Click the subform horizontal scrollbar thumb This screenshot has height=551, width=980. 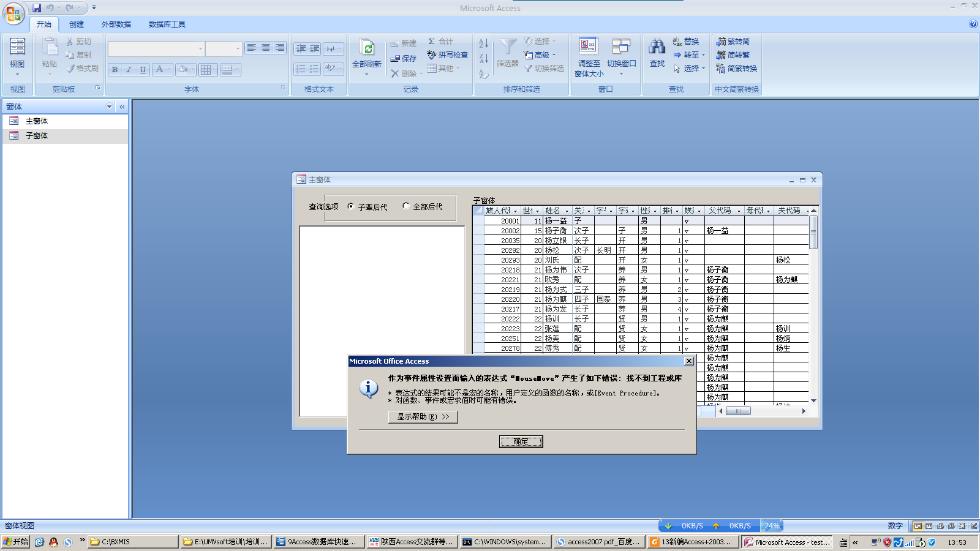pyautogui.click(x=738, y=411)
